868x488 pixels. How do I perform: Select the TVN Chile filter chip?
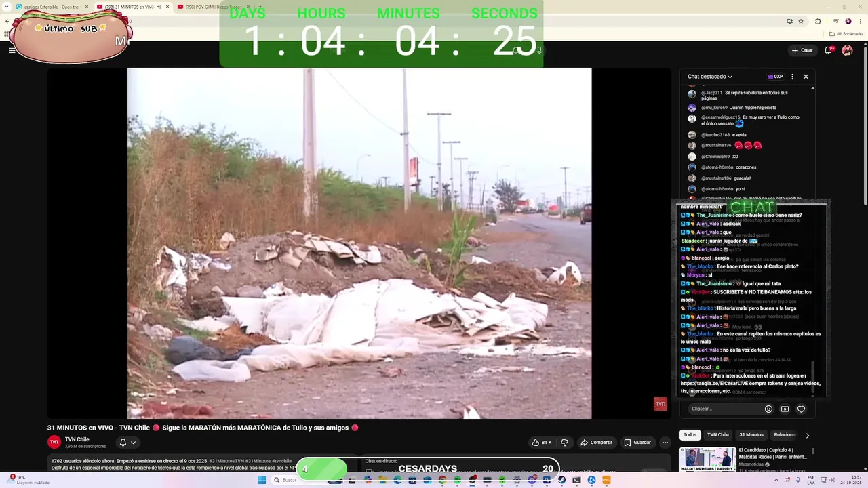tap(717, 435)
